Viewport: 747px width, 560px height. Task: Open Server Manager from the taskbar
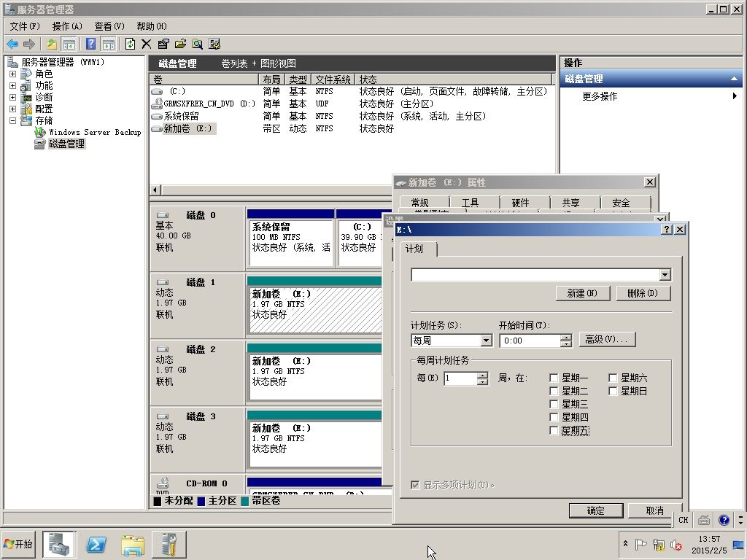58,544
